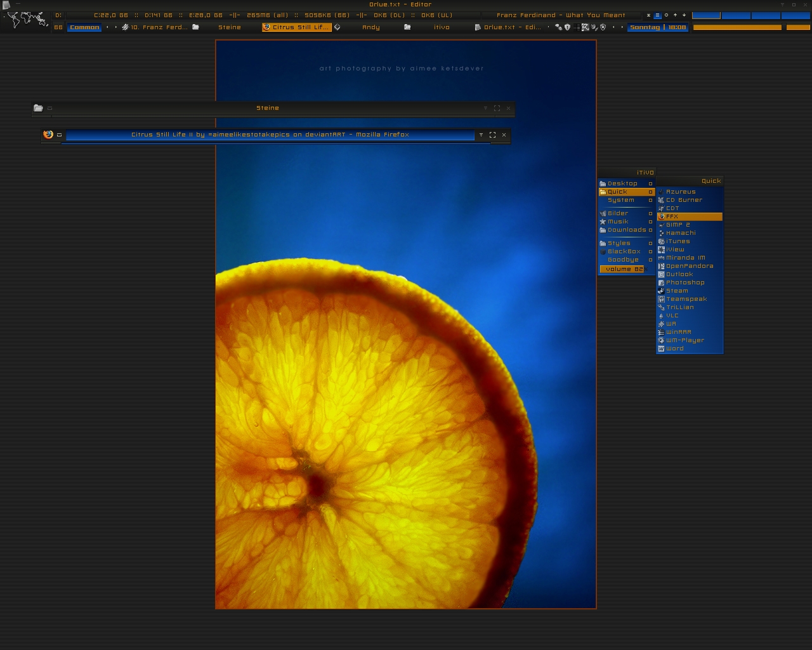Expand the BlackBox submenu
This screenshot has height=650, width=812.
(626, 251)
